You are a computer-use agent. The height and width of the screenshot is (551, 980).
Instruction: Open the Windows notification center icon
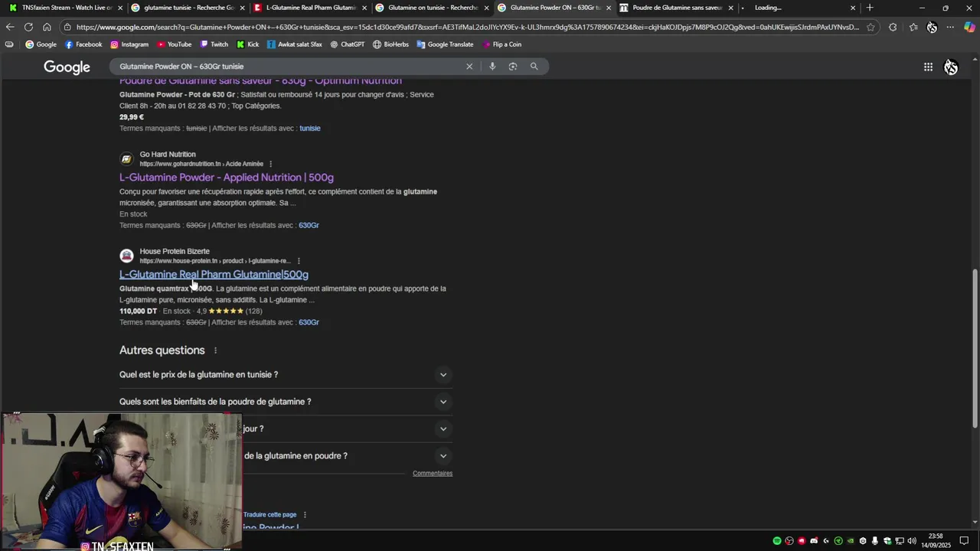coord(964,541)
